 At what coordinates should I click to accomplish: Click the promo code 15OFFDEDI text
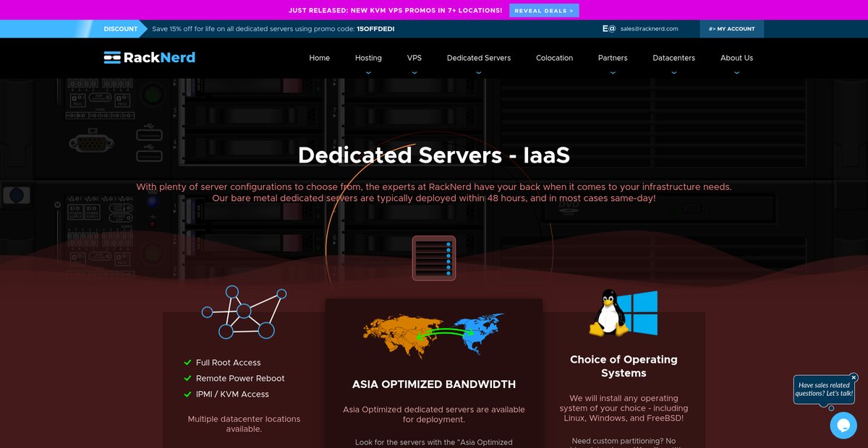[x=375, y=29]
